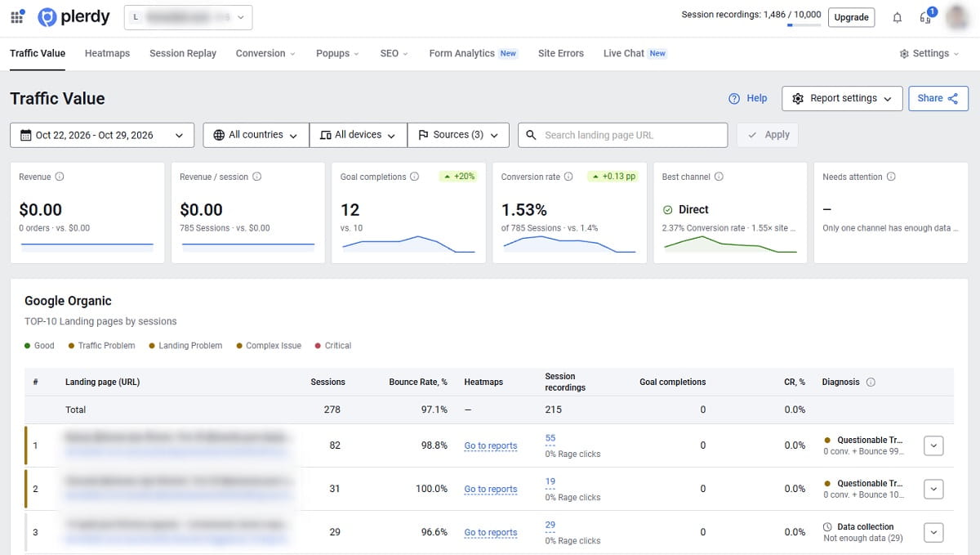Viewport: 980px width, 555px height.
Task: Click the Upgrade button
Action: click(851, 17)
